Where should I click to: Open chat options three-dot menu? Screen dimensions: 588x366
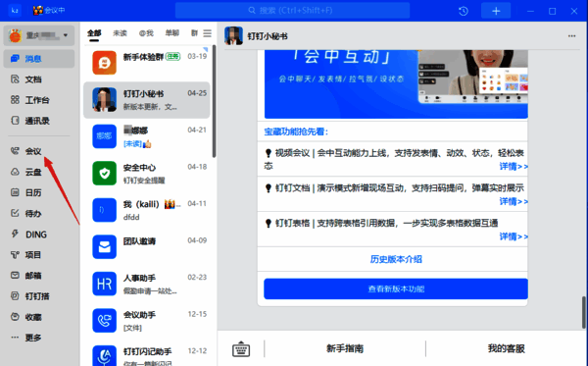pos(571,36)
